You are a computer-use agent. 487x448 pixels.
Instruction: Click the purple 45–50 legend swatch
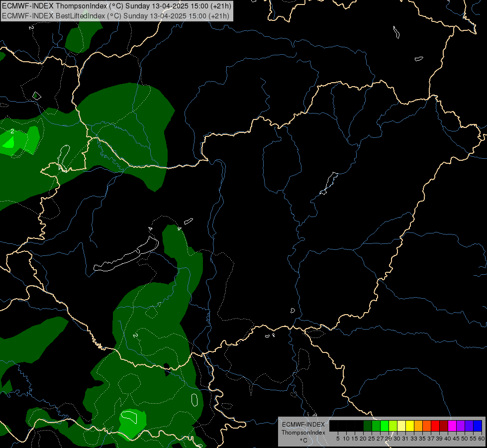pos(461,426)
